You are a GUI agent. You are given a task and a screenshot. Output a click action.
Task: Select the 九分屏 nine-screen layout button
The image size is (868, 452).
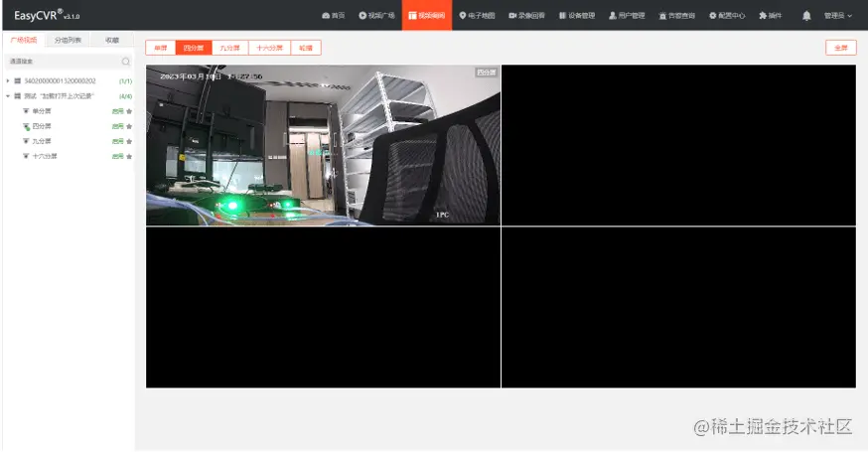click(229, 48)
